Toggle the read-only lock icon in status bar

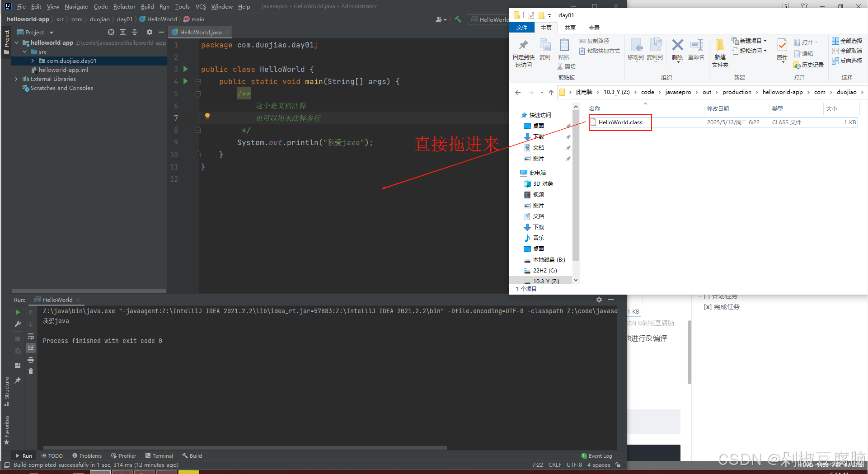pyautogui.click(x=618, y=465)
